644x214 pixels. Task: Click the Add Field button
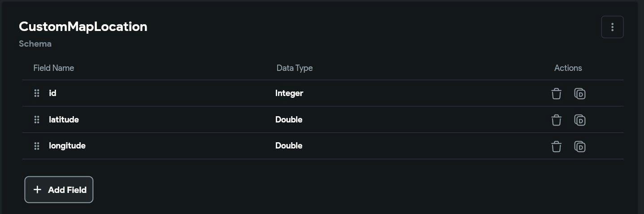coord(59,190)
